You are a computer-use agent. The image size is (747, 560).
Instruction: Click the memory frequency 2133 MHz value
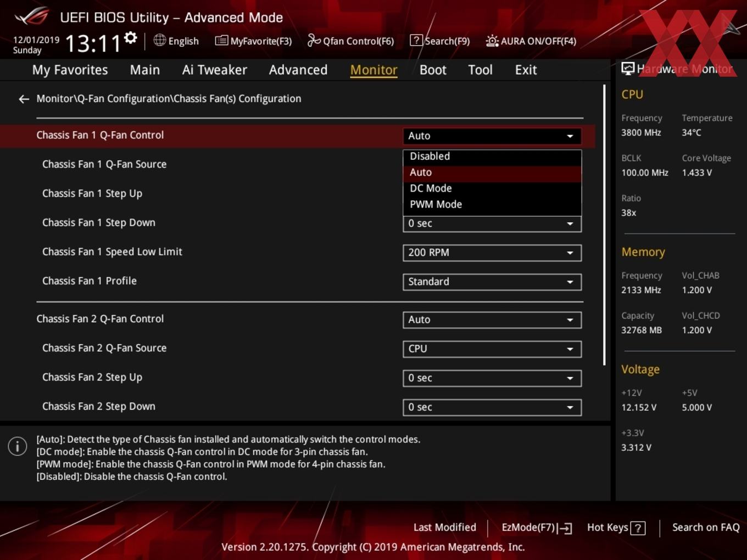pyautogui.click(x=641, y=290)
